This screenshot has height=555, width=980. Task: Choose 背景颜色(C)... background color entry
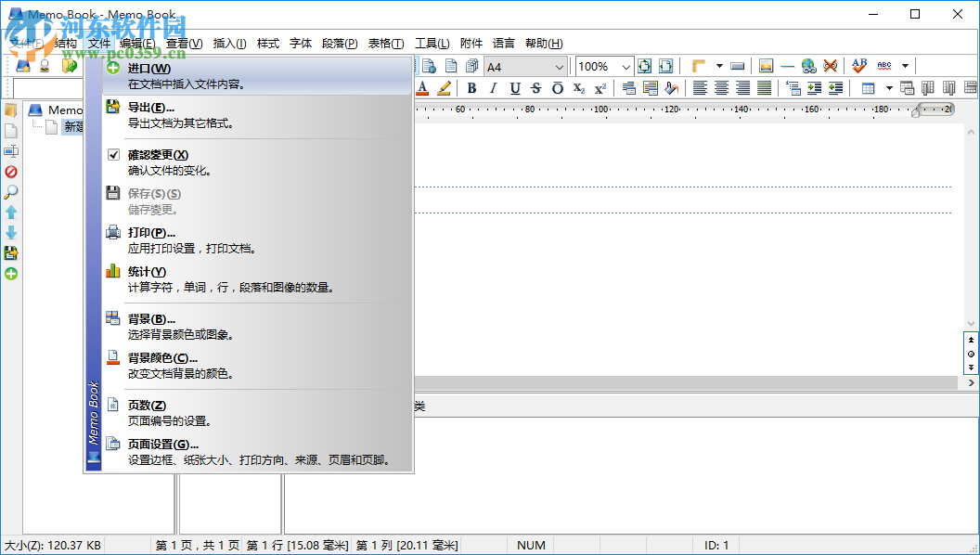point(257,366)
